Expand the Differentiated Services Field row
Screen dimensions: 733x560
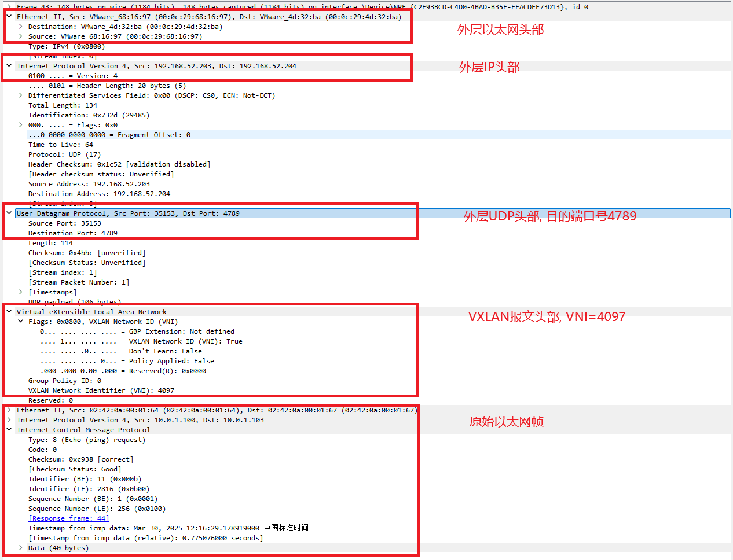[21, 95]
